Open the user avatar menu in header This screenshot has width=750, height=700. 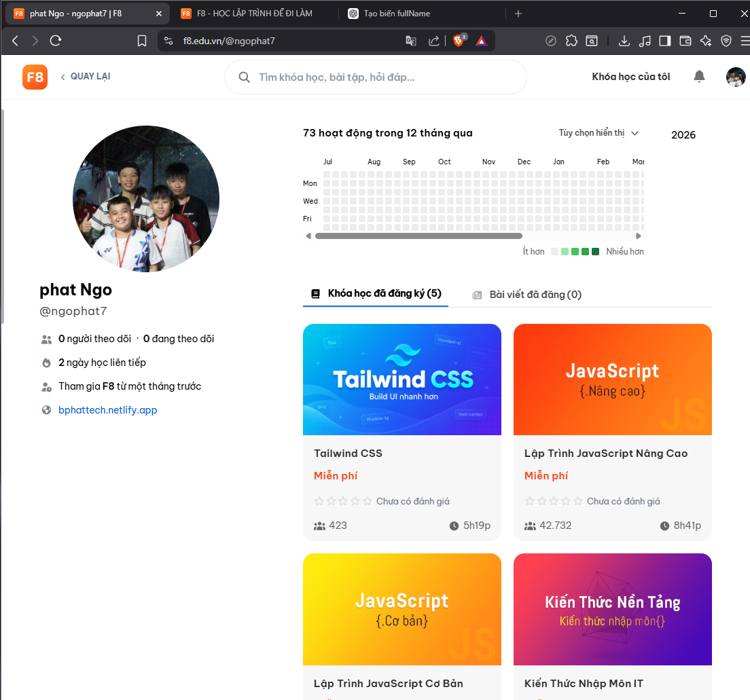click(736, 77)
